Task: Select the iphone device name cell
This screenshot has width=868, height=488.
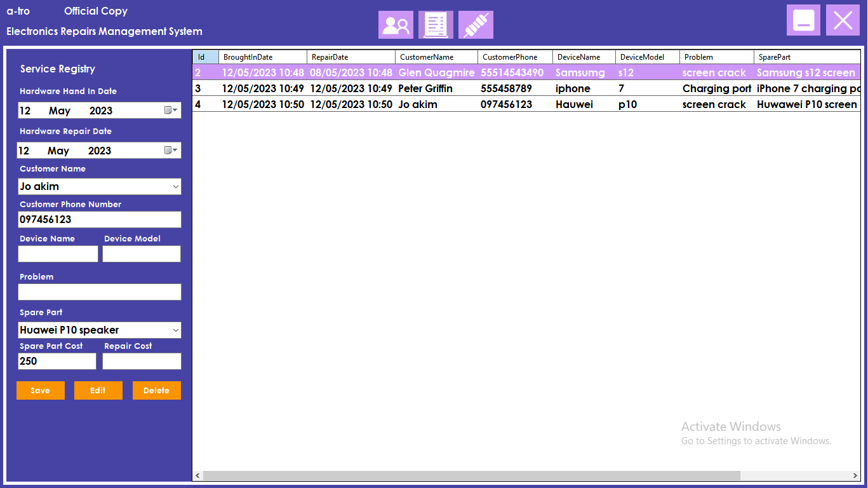Action: coord(584,89)
